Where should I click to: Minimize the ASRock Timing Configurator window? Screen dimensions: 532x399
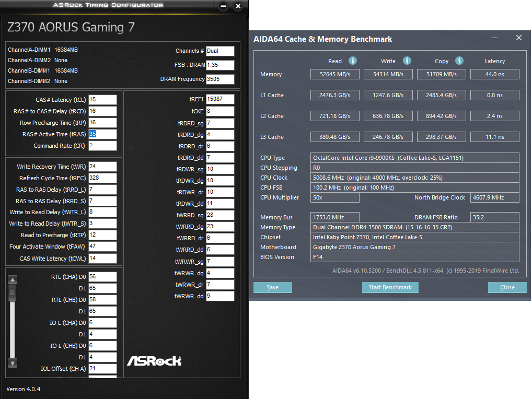coord(223,6)
